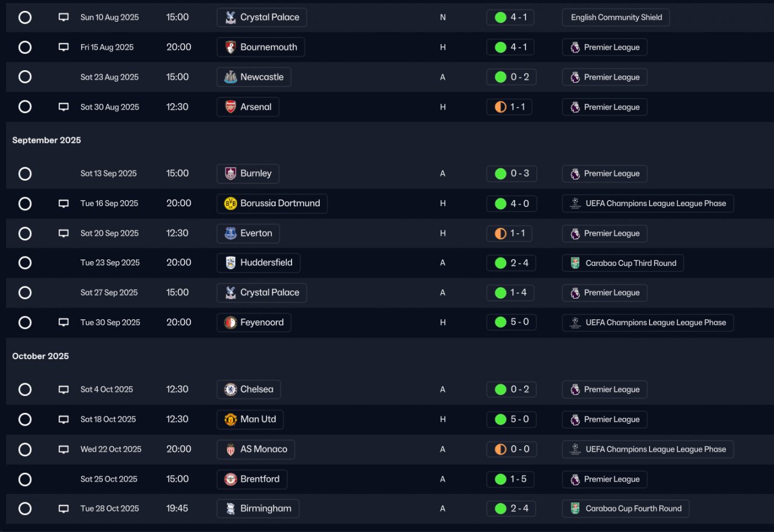Image resolution: width=774 pixels, height=532 pixels.
Task: Open the Everton team button
Action: tap(248, 233)
